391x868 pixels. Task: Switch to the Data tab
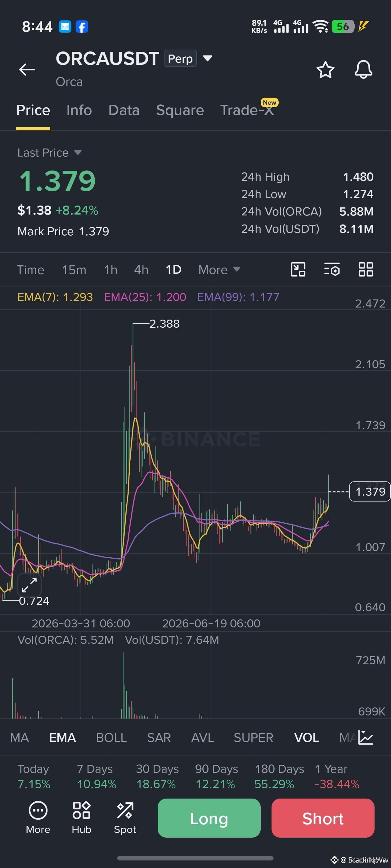point(124,110)
